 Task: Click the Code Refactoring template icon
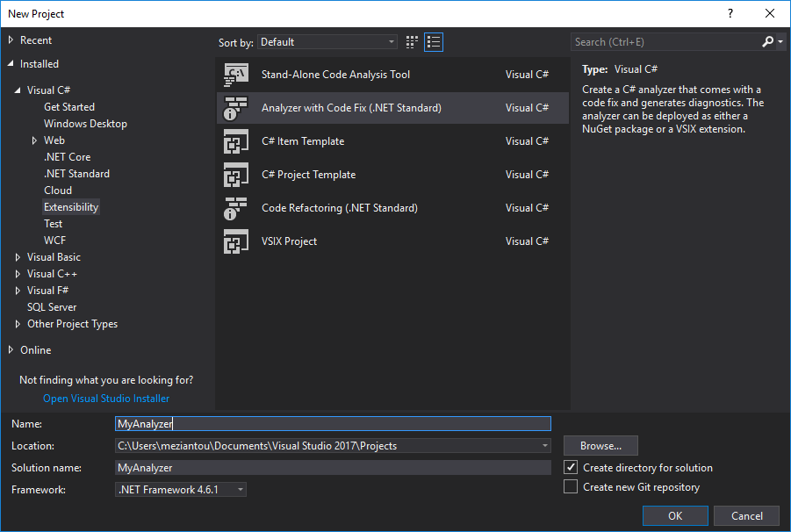tap(236, 208)
